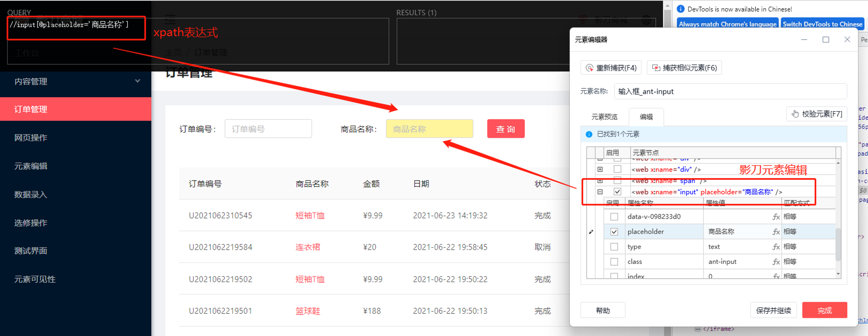
Task: Select 订单管理 in the sidebar
Action: point(76,109)
